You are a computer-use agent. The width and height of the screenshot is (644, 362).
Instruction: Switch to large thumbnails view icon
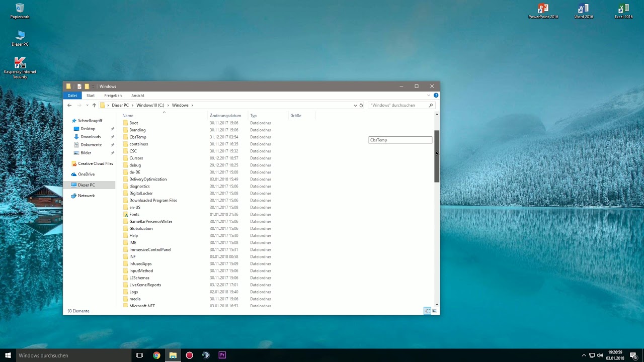[x=435, y=311]
